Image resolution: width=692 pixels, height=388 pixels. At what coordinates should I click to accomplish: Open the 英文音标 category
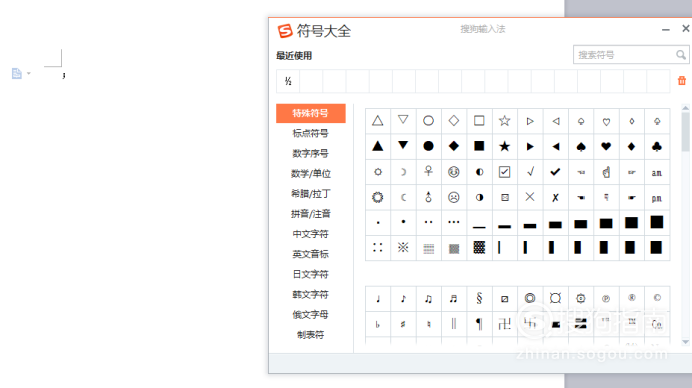click(x=311, y=254)
